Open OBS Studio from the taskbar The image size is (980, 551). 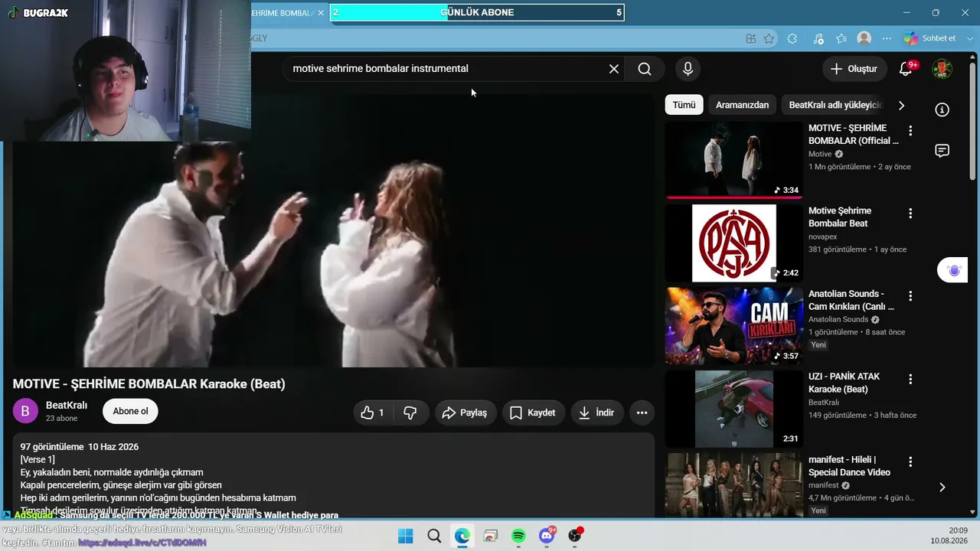click(575, 536)
